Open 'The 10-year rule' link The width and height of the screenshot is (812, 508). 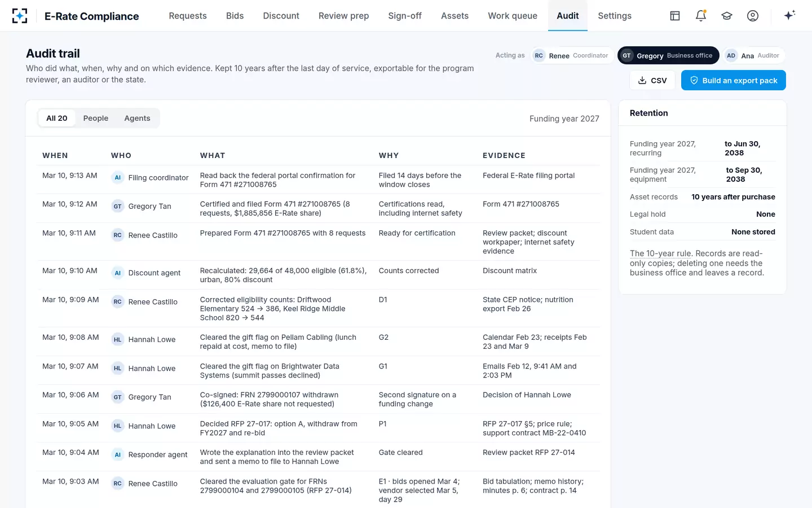[x=660, y=253]
